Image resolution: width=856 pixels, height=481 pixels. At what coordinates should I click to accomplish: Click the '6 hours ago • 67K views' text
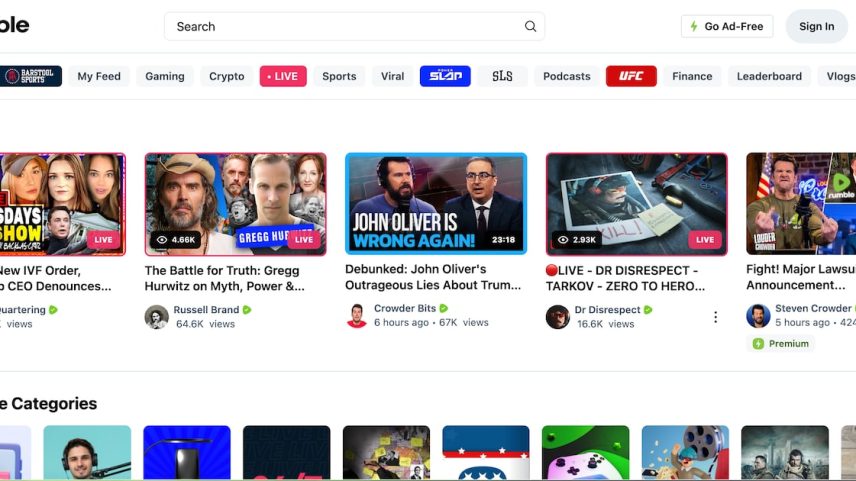tap(431, 322)
